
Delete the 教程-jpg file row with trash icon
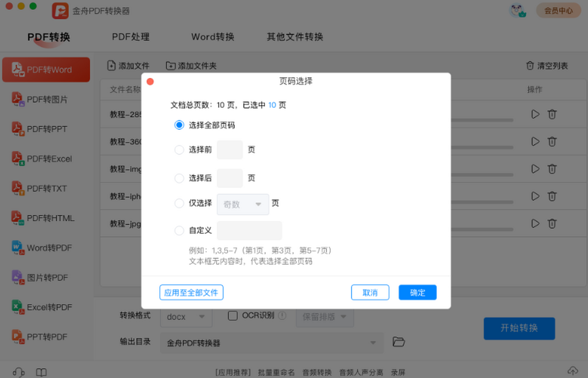pyautogui.click(x=552, y=224)
